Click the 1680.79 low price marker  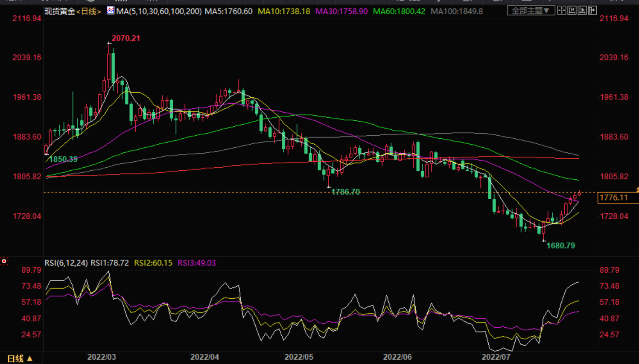560,246
